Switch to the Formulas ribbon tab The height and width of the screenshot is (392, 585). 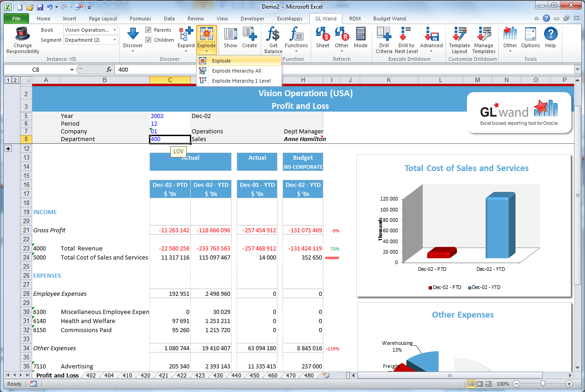[140, 19]
